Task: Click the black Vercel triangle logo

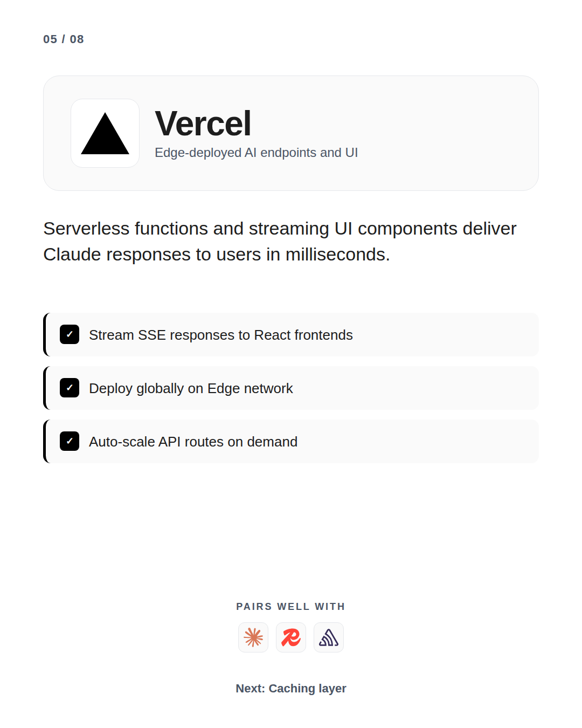Action: pos(105,133)
